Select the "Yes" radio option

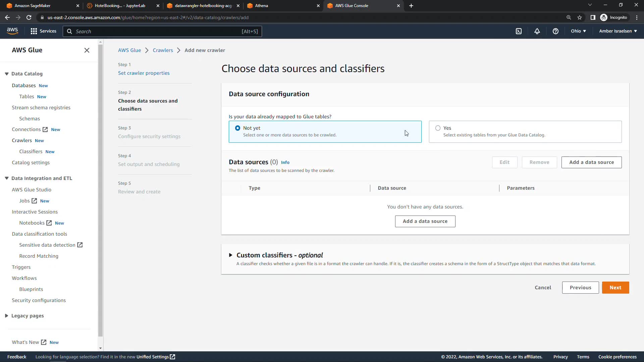(x=438, y=128)
